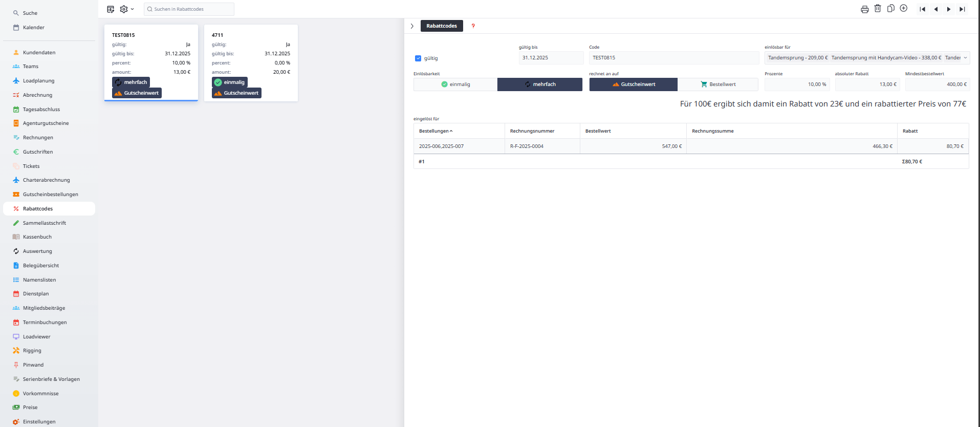Click the table edit icon in the toolbar
The image size is (980, 427).
click(x=111, y=9)
